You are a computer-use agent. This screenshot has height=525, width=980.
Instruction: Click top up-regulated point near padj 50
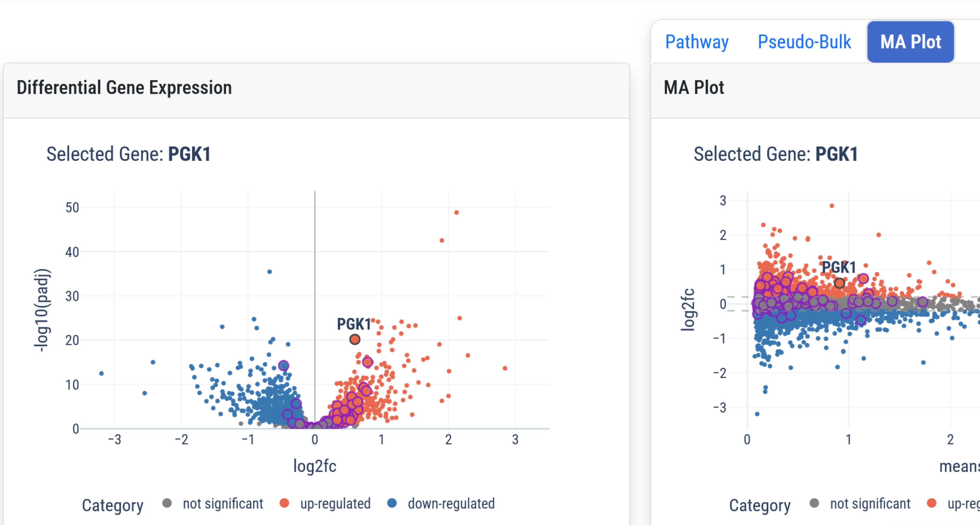coord(457,212)
